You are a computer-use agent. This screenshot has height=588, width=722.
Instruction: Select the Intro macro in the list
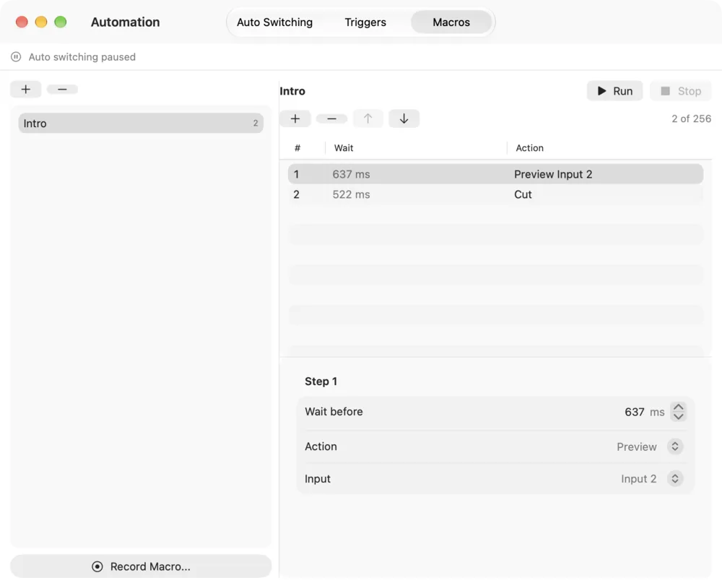tap(141, 123)
